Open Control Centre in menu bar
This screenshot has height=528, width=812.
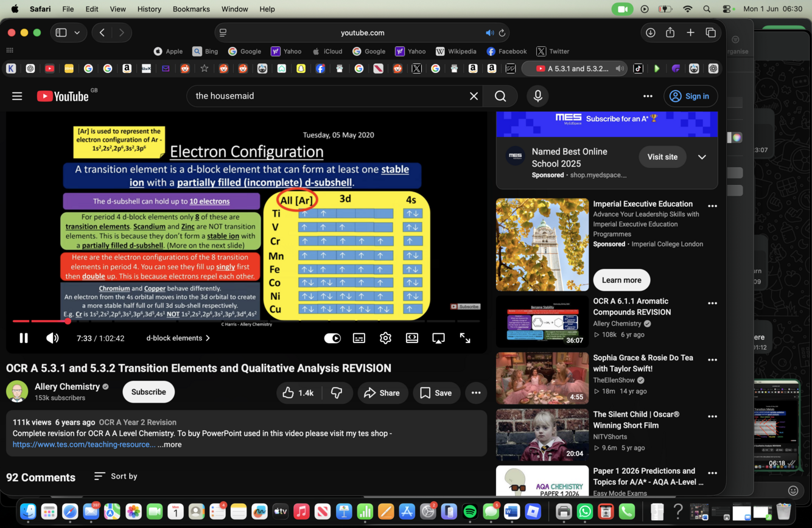coord(727,9)
